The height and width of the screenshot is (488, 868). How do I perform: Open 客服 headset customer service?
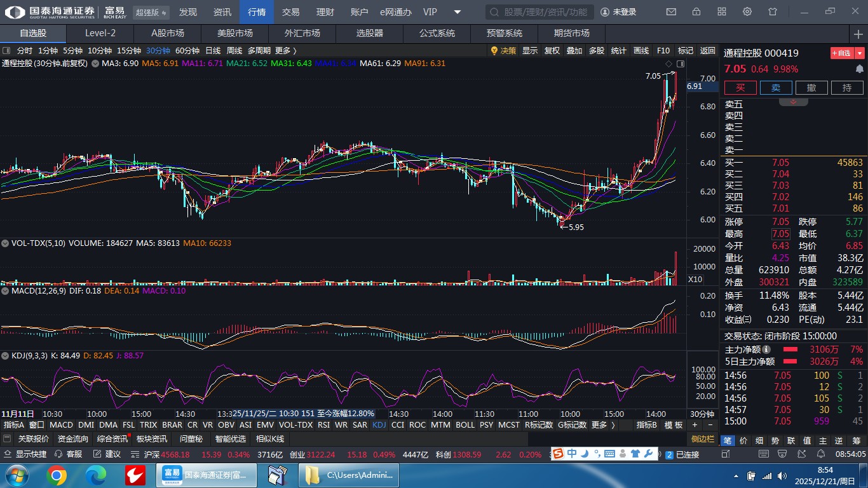click(69, 454)
